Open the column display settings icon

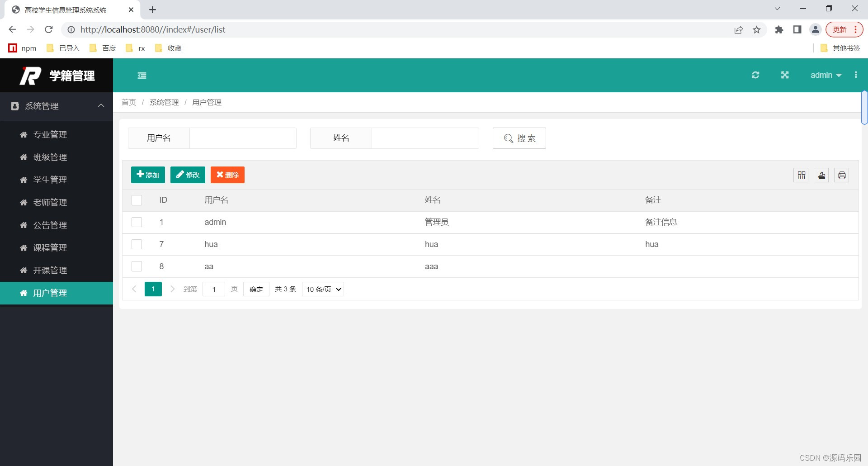(801, 175)
